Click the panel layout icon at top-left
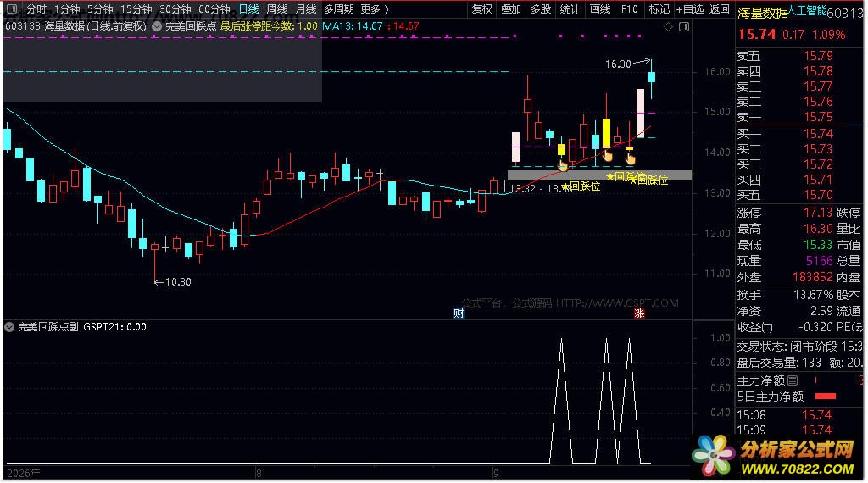 [x=12, y=8]
